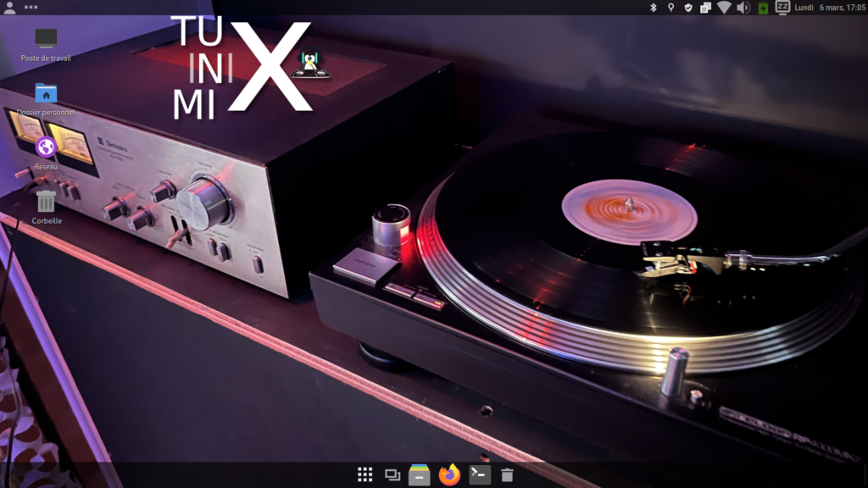Screen dimensions: 868x488
Task: Click the shield security icon in tray
Action: point(688,8)
